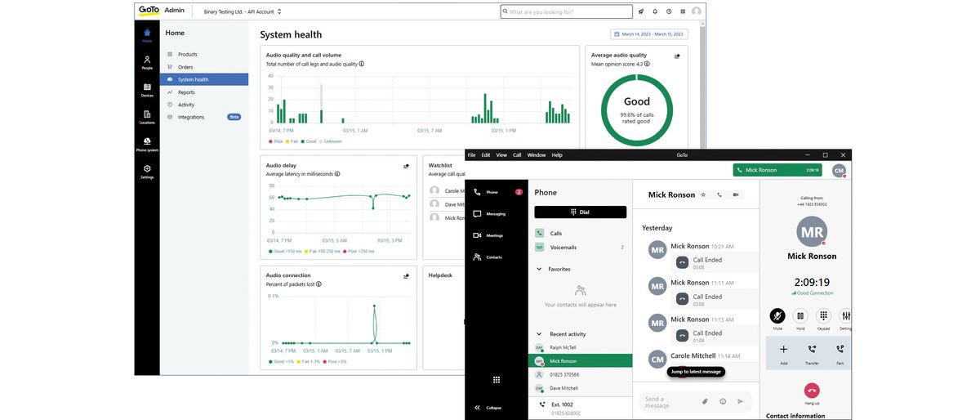Screen dimensions: 980x420
Task: Open emoji picker in message box
Action: click(x=723, y=401)
